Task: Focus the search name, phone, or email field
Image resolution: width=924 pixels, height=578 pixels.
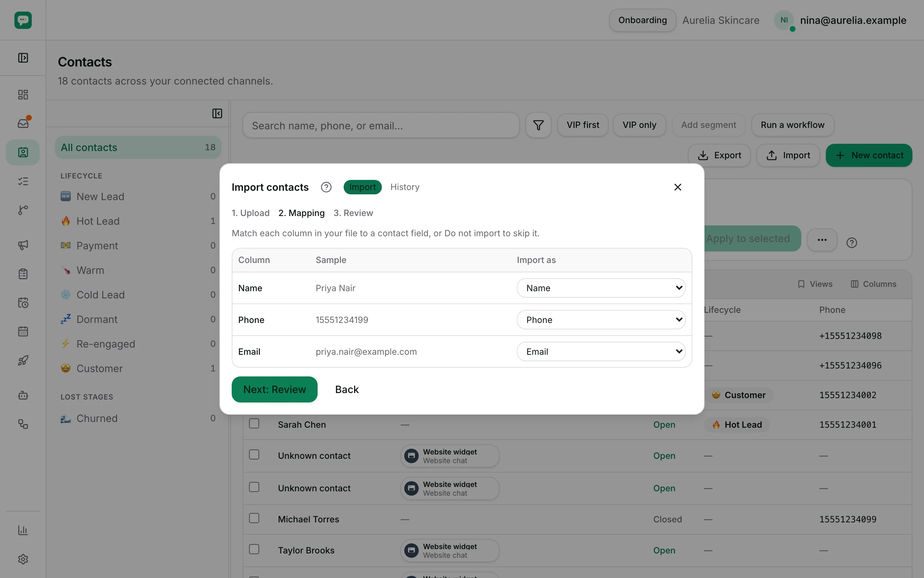Action: pyautogui.click(x=381, y=125)
